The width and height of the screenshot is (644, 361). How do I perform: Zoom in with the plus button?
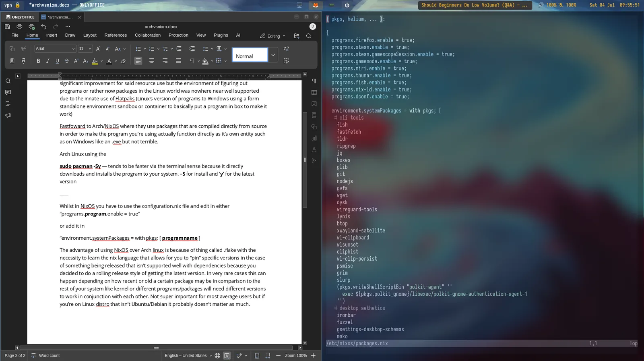click(313, 355)
